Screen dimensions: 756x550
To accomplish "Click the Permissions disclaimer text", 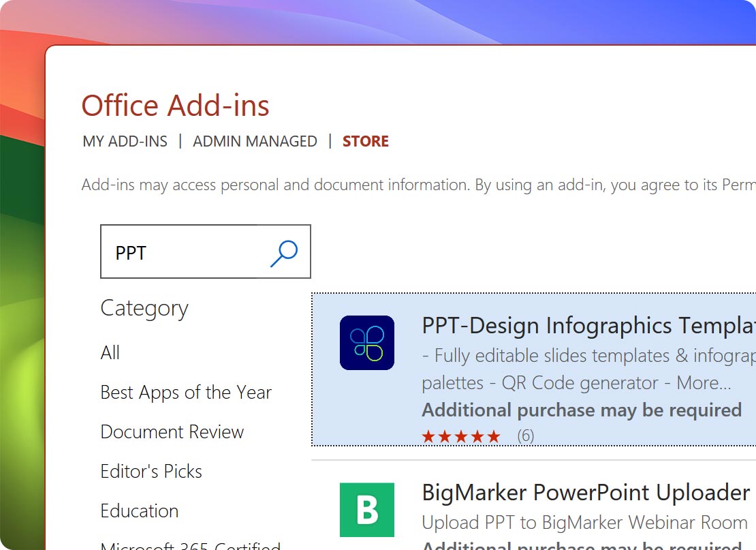I will 409,185.
